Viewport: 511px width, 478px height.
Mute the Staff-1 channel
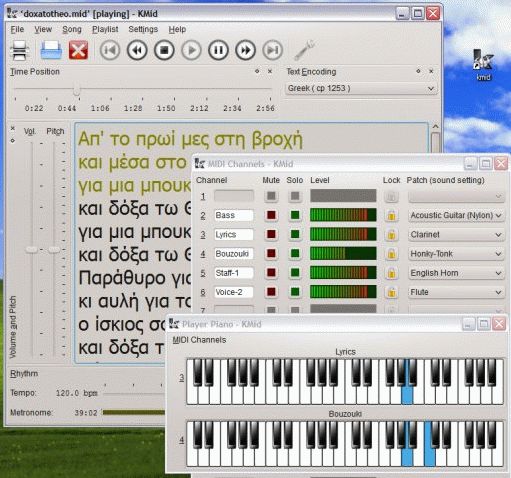coord(271,273)
